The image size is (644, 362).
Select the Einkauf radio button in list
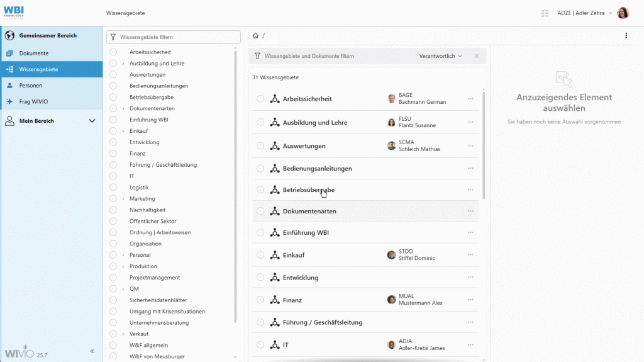(x=260, y=255)
